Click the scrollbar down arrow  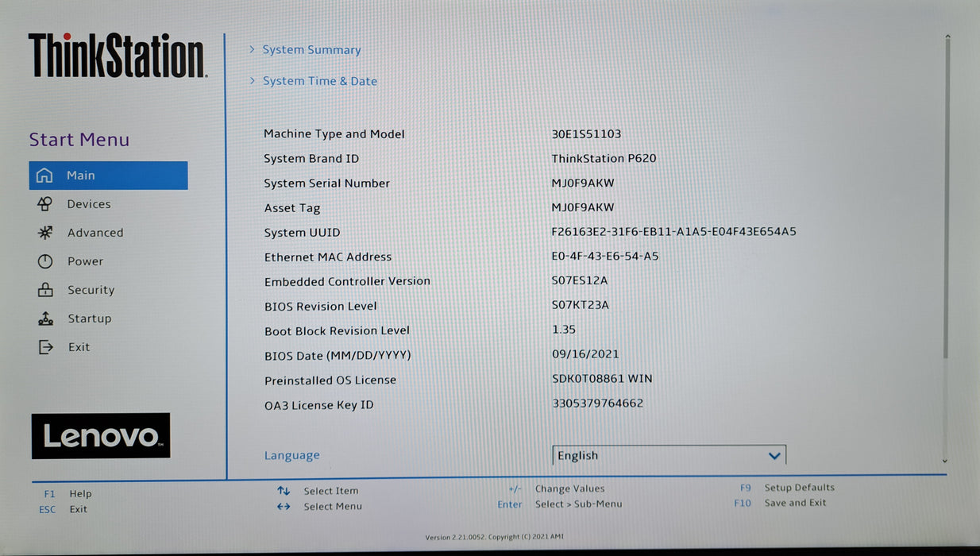pos(944,461)
